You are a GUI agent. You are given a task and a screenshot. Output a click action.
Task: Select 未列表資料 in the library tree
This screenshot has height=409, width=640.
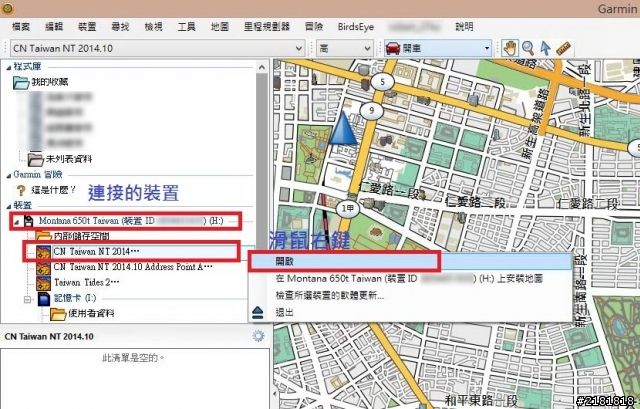(69, 159)
